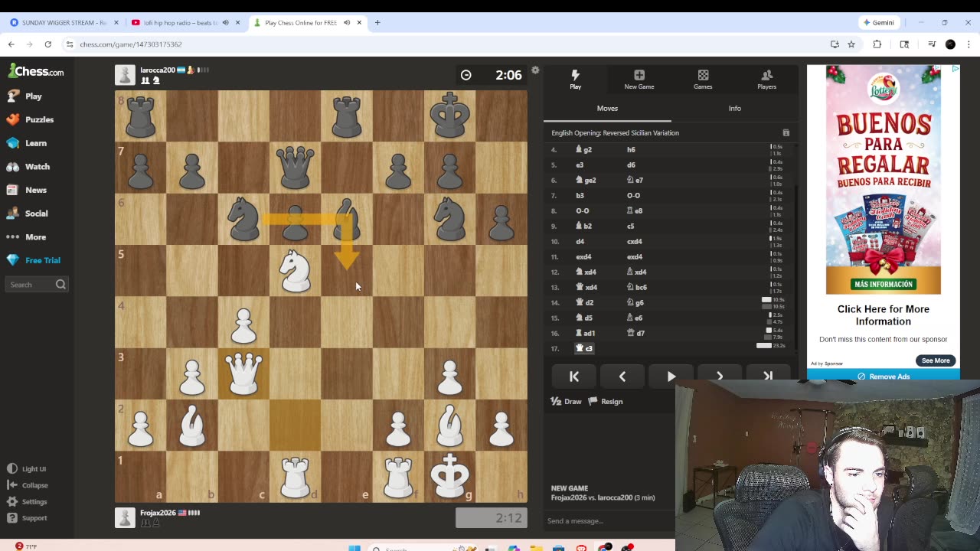Open the AdChoices arrow on the ad
This screenshot has height=551, width=980.
pyautogui.click(x=955, y=69)
